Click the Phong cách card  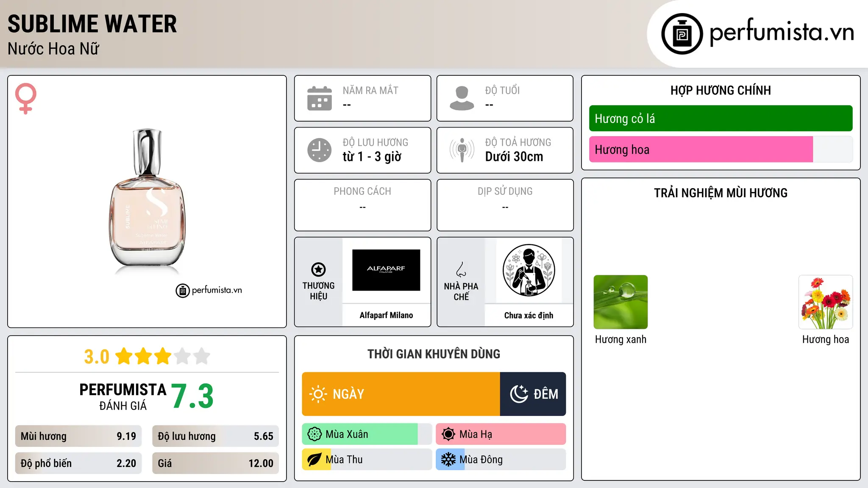[x=363, y=205]
